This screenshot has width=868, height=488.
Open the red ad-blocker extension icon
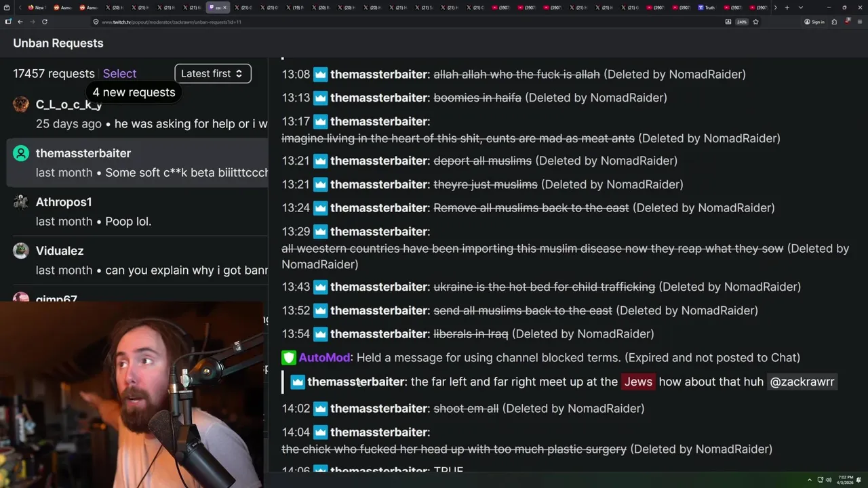tap(848, 22)
